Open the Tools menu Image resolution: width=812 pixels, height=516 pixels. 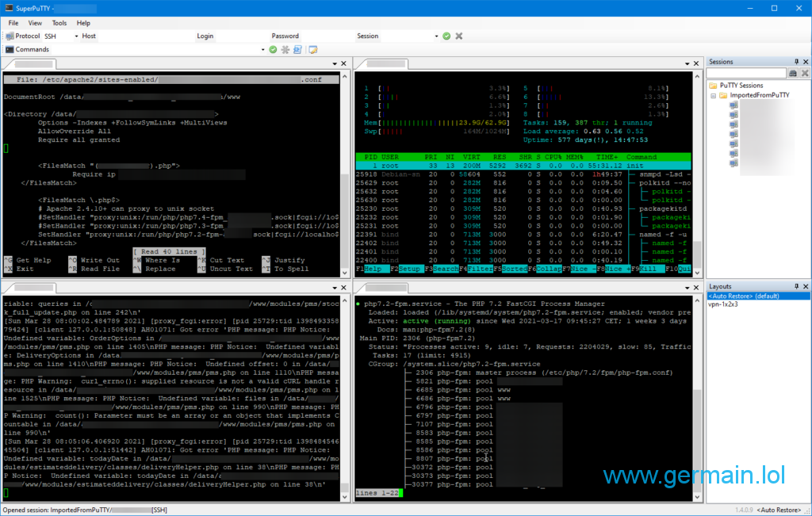59,23
